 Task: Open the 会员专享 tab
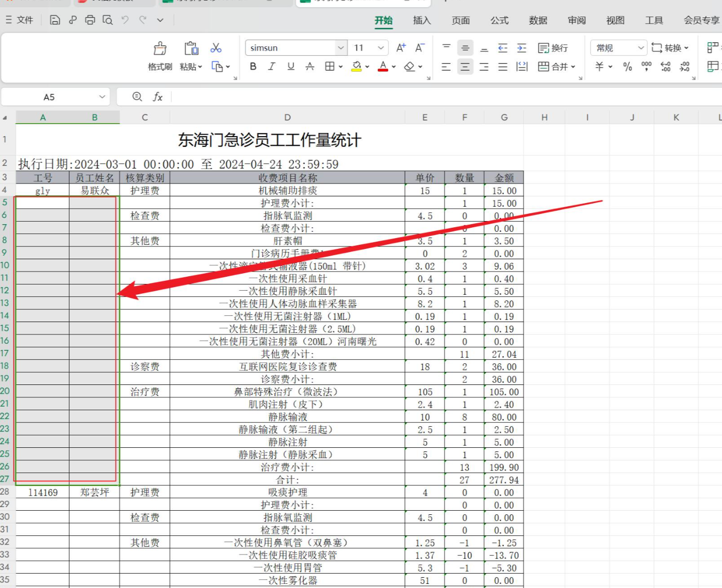[701, 20]
